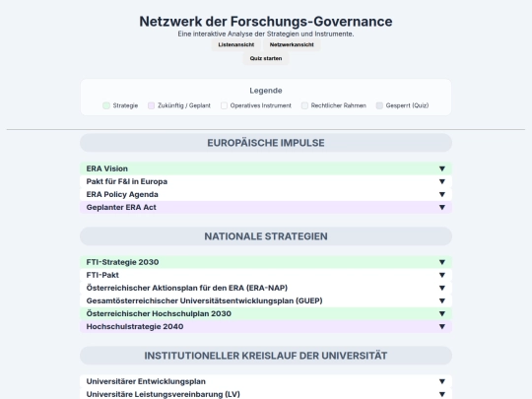Click the Netzwerk der Forschungs-Governance title
532x399 pixels.
coord(266,22)
